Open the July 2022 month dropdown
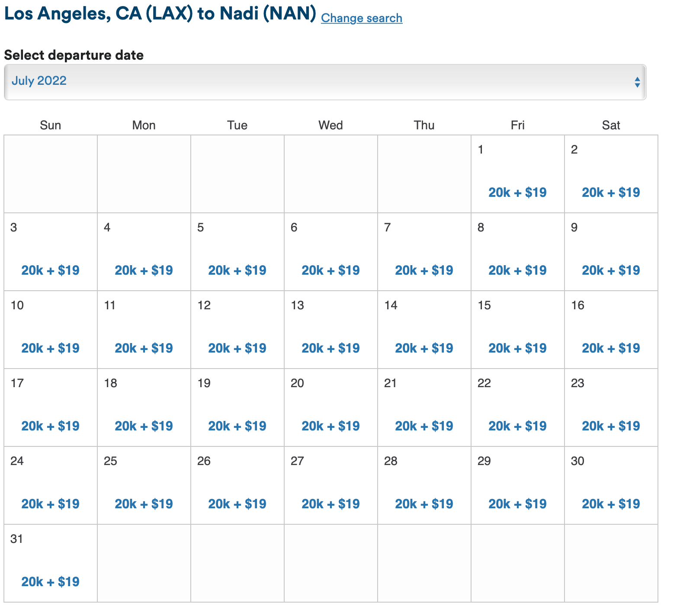 (x=324, y=82)
